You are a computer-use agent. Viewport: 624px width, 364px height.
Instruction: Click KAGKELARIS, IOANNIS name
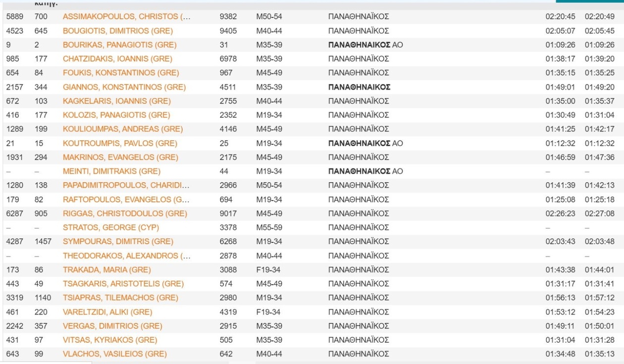(x=116, y=101)
